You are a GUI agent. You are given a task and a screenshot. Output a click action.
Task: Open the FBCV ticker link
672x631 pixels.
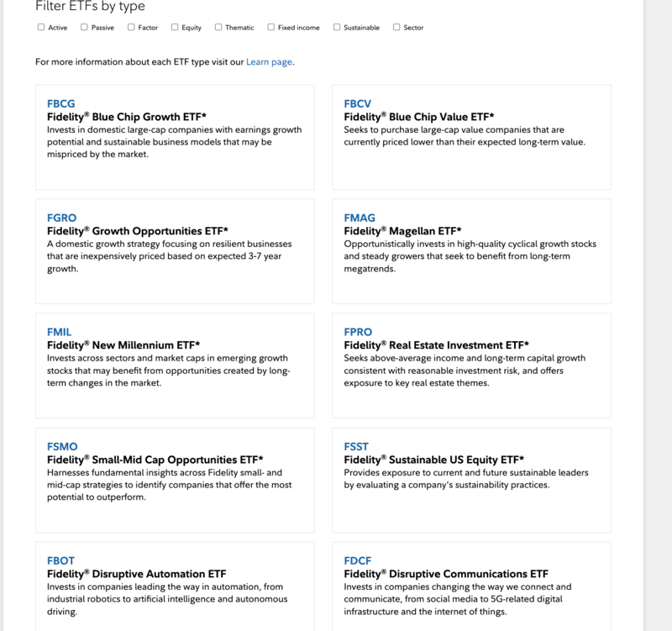coord(358,103)
